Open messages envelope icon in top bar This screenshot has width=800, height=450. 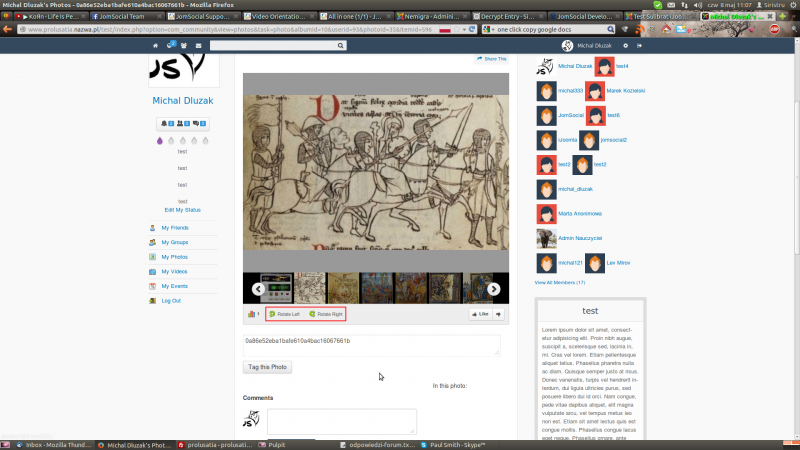pos(198,45)
